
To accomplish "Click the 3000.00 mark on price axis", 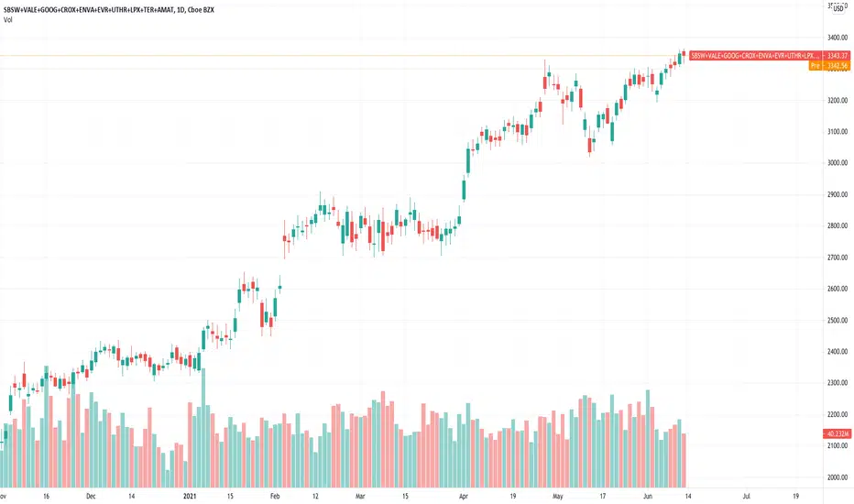I will click(x=838, y=163).
